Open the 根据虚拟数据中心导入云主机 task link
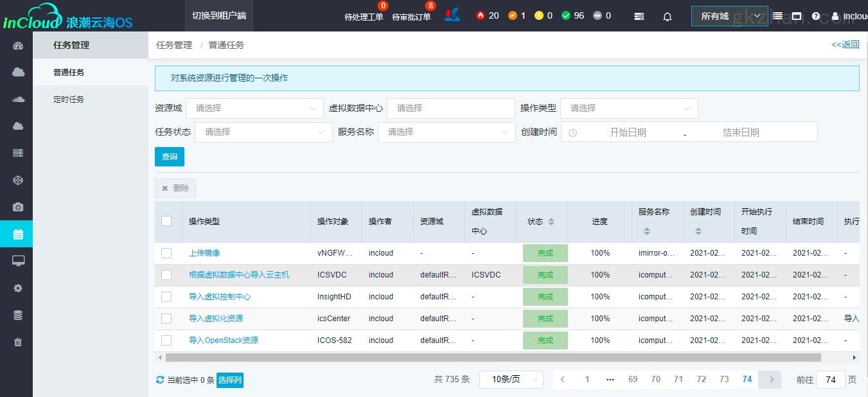Screen dimensions: 868x397 239,275
